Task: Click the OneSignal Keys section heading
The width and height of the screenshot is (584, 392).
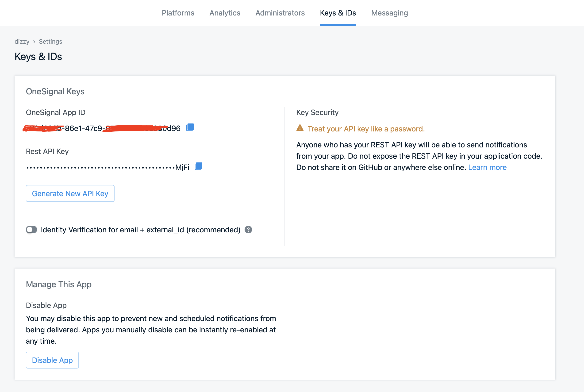Action: coord(55,92)
